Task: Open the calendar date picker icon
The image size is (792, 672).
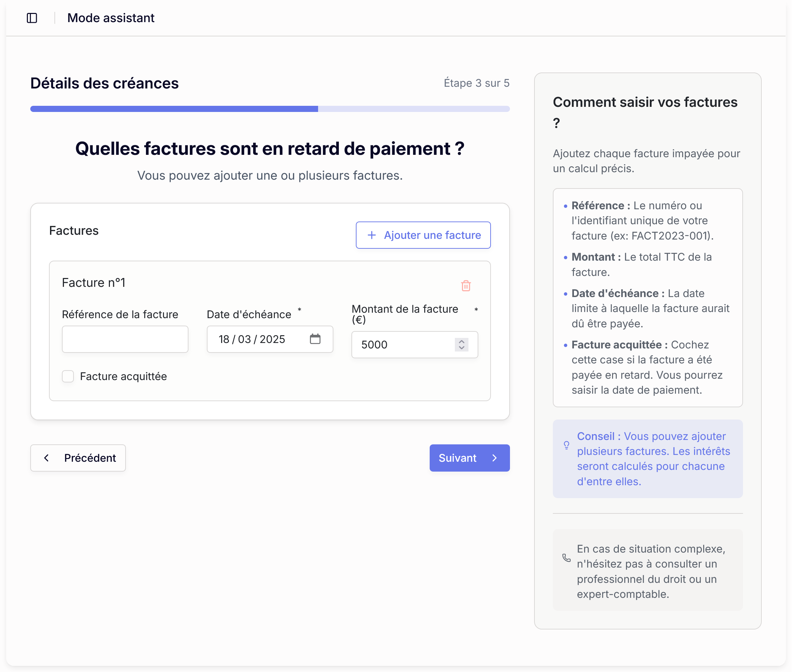Action: click(315, 339)
